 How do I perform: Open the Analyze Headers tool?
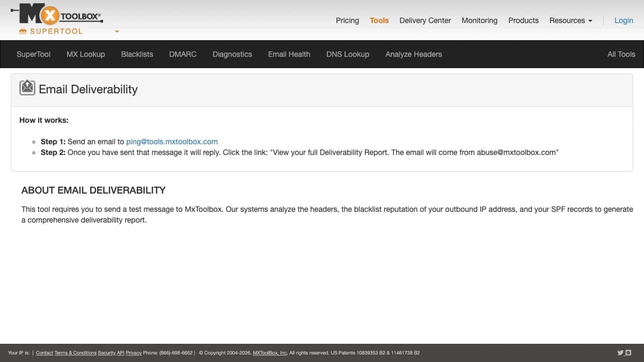[414, 54]
